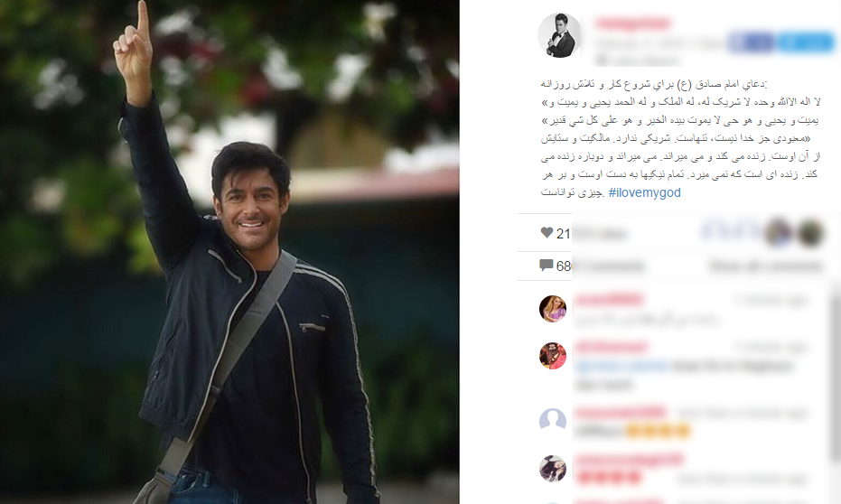Click the light-blue Twitter share button
Viewport: 841px width, 504px height.
pos(806,42)
